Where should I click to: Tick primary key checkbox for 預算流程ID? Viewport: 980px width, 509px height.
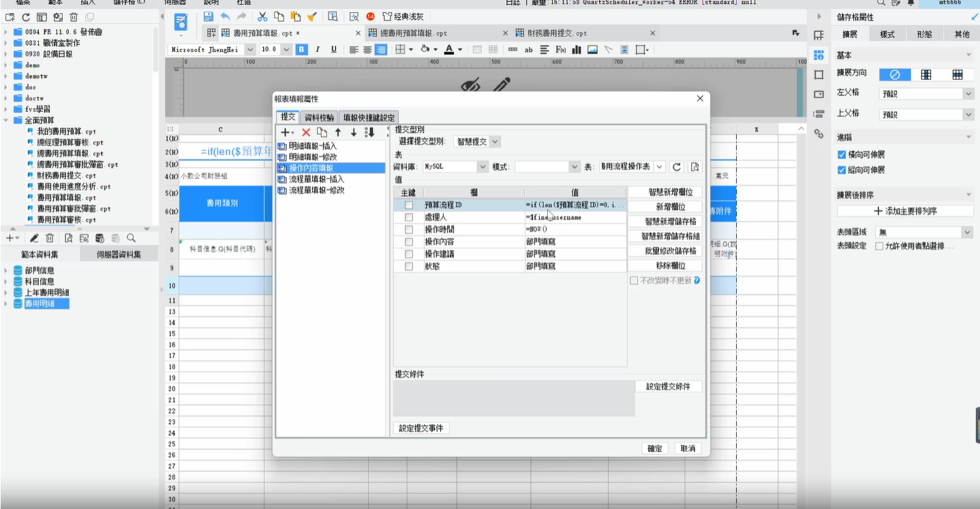point(409,204)
